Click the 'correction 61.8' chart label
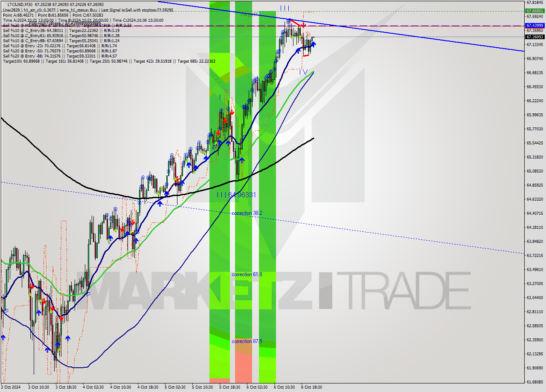Screen dimensions: 546x392 point(247,274)
